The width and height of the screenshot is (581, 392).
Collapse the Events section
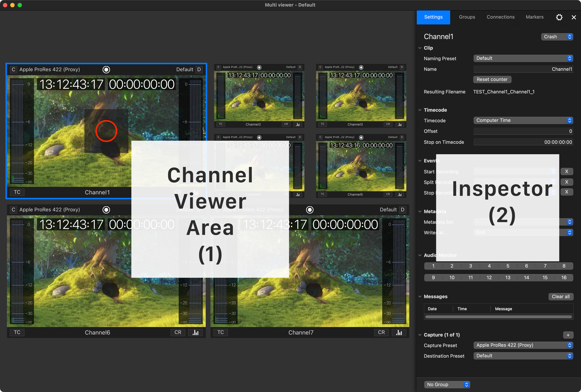420,161
